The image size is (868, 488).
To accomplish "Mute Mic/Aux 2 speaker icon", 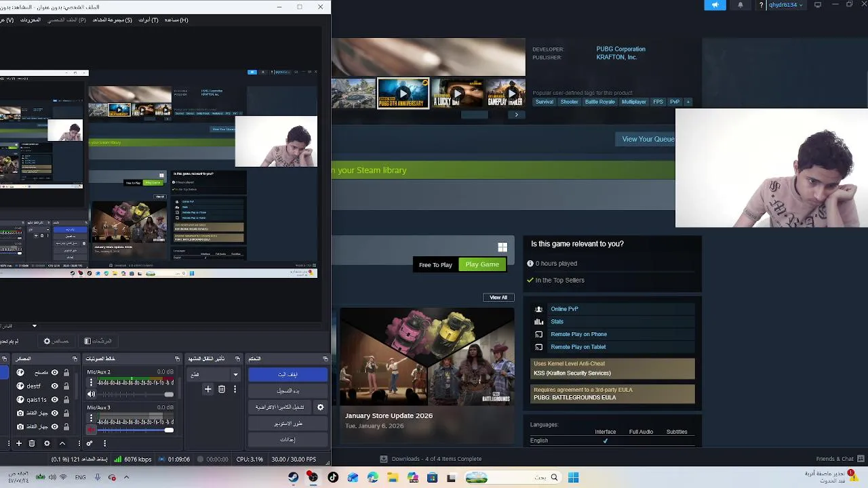I will pyautogui.click(x=92, y=394).
